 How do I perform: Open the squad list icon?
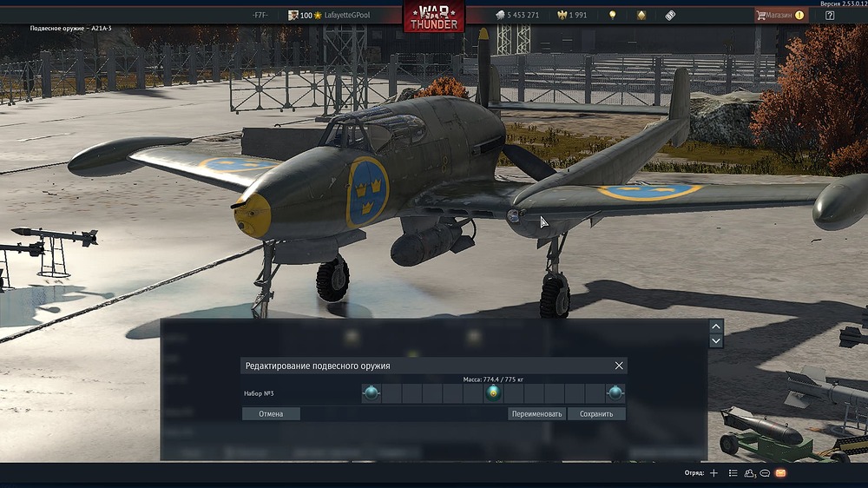733,473
